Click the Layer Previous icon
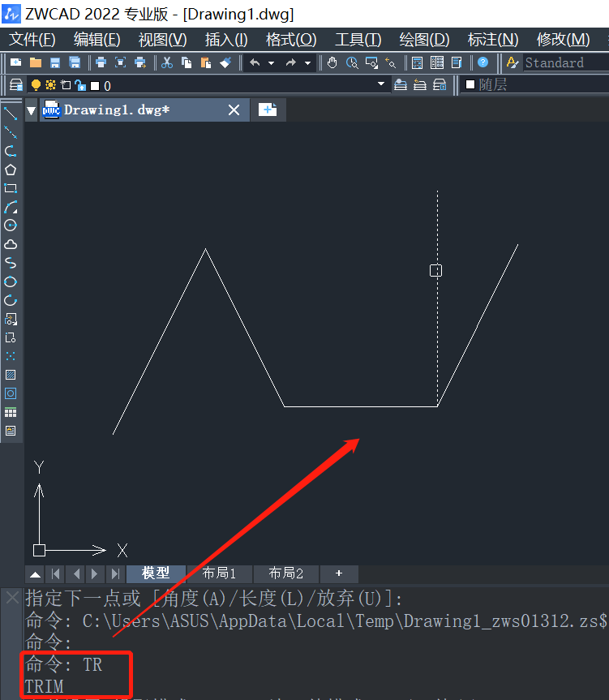 pos(420,84)
